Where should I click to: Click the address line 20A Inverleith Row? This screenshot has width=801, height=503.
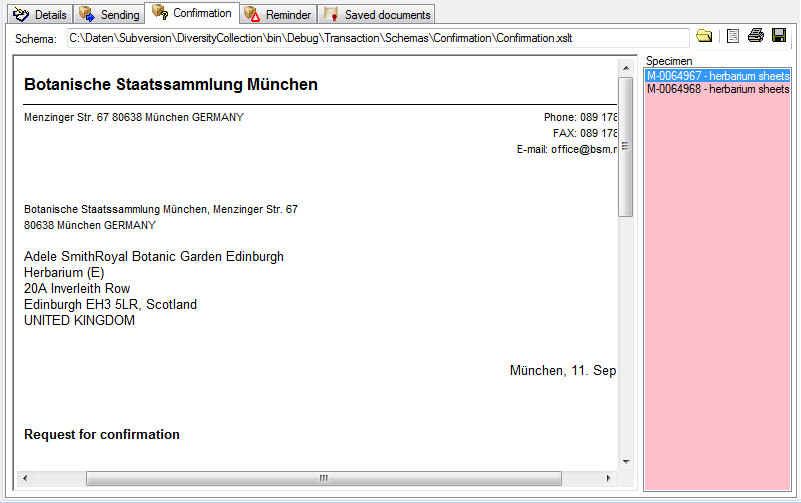pyautogui.click(x=77, y=289)
